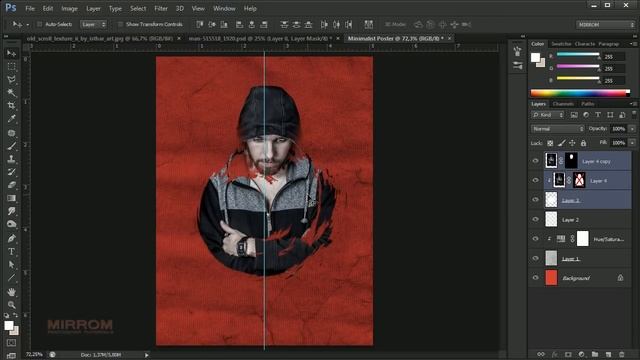Click the delete layer trash icon
Viewport: 640px width, 360px height.
point(622,354)
